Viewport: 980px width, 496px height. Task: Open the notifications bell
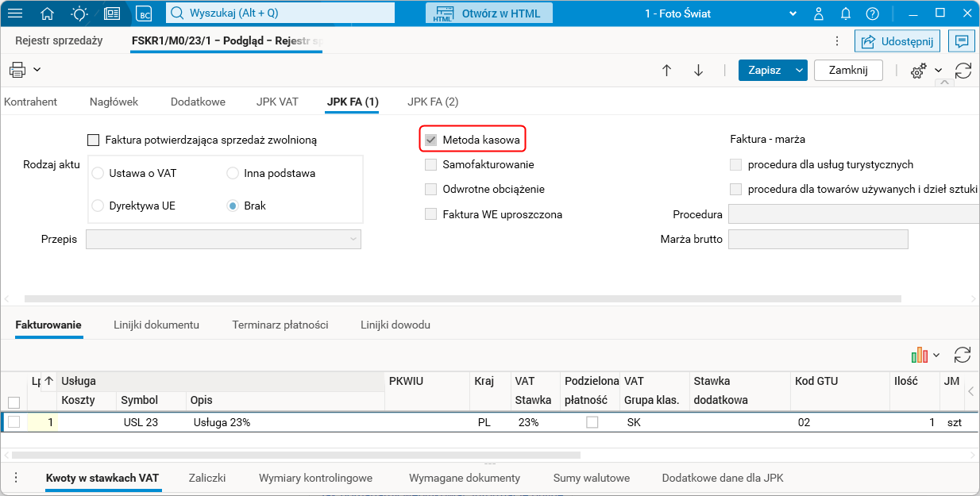click(846, 13)
